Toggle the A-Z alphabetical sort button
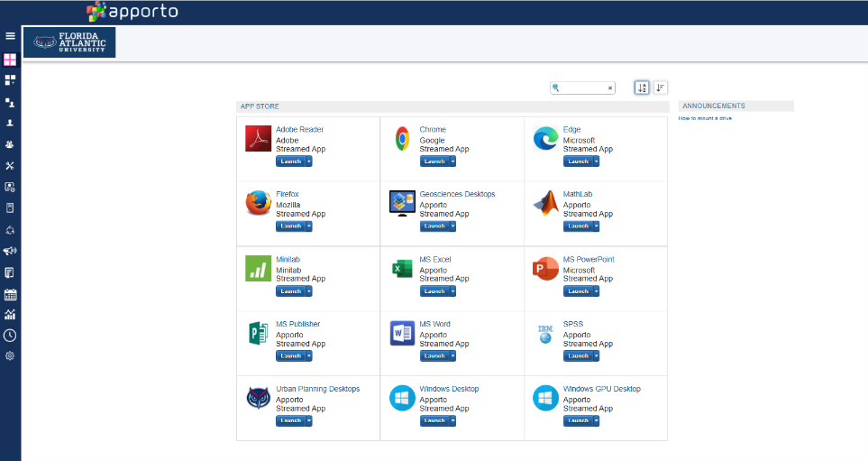Screen dimensions: 868x461 click(x=642, y=88)
